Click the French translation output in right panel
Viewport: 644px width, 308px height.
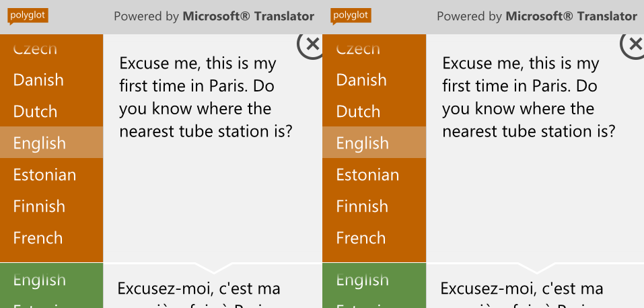535,288
